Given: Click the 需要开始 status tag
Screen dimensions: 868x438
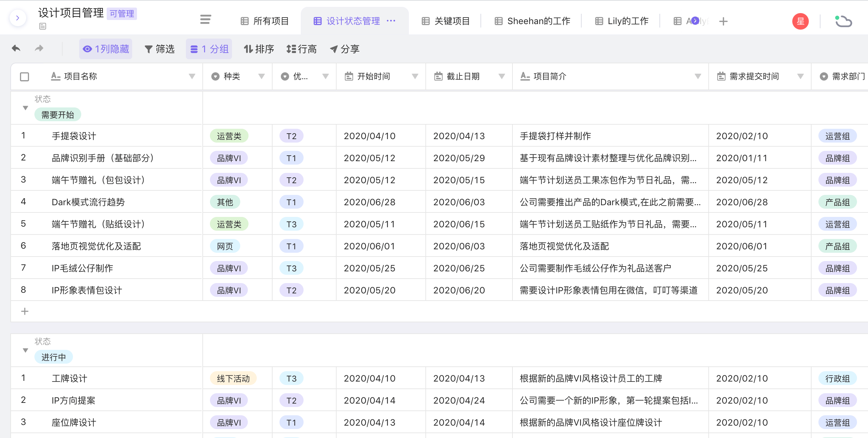Looking at the screenshot, I should coord(58,115).
